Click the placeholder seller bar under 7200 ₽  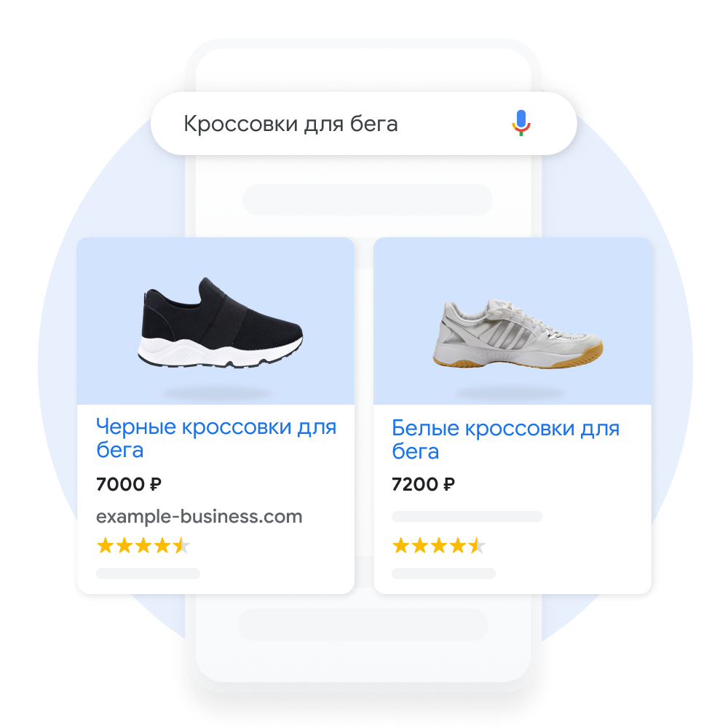(467, 516)
